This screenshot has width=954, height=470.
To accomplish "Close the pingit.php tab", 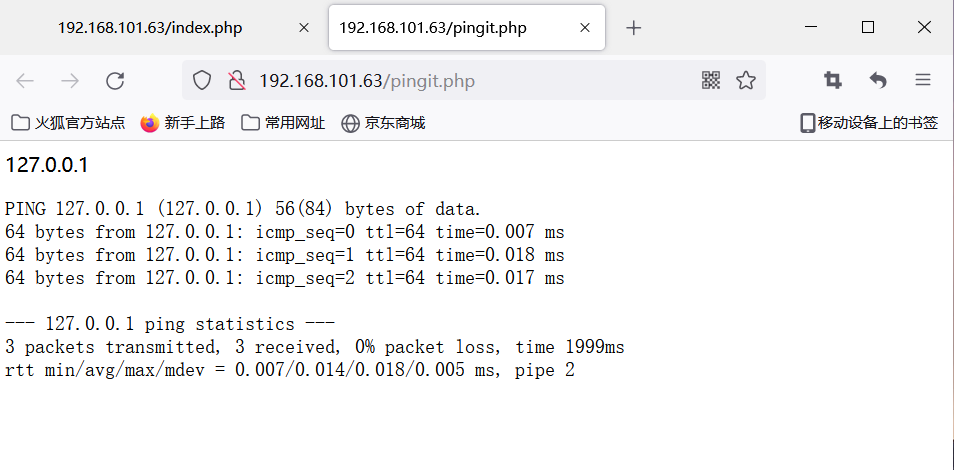I will [585, 28].
